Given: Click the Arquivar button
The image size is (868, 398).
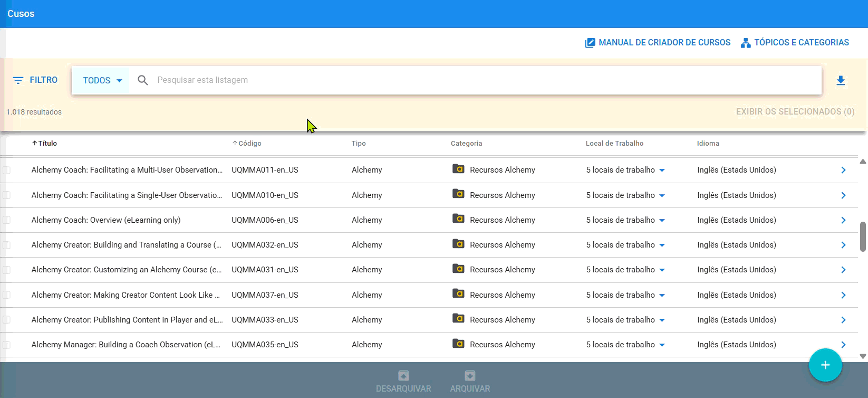Looking at the screenshot, I should (470, 382).
